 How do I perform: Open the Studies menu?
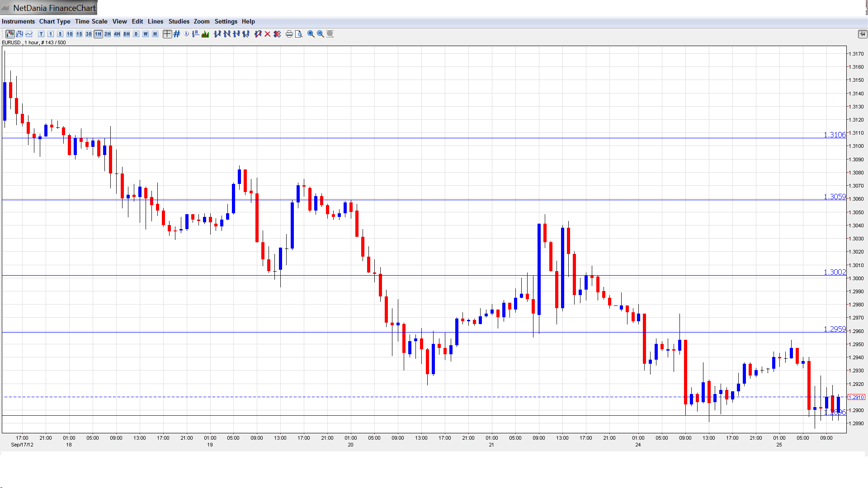point(179,21)
